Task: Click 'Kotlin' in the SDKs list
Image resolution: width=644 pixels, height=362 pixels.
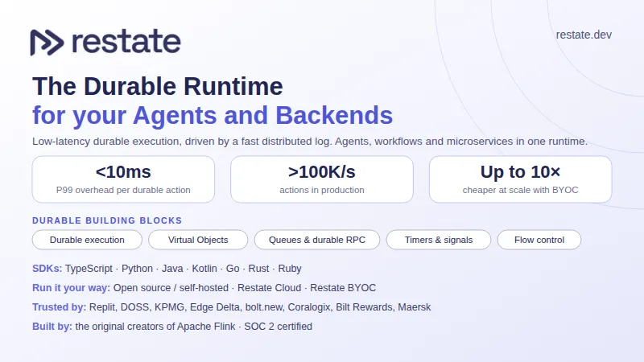Action: click(x=204, y=269)
